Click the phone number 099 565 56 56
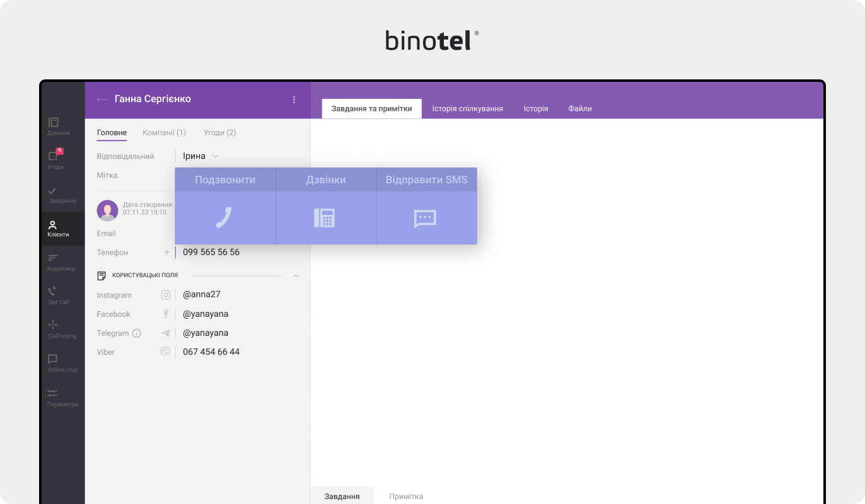Screen dimensions: 865x504 tap(211, 252)
